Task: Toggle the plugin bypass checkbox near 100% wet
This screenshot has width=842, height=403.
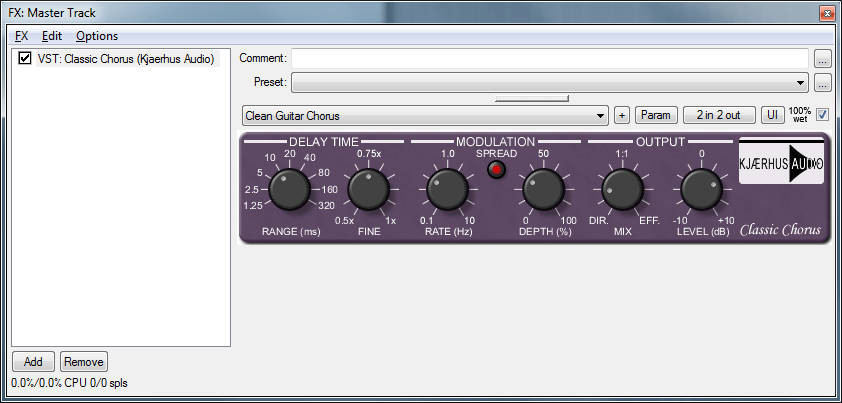Action: 822,114
